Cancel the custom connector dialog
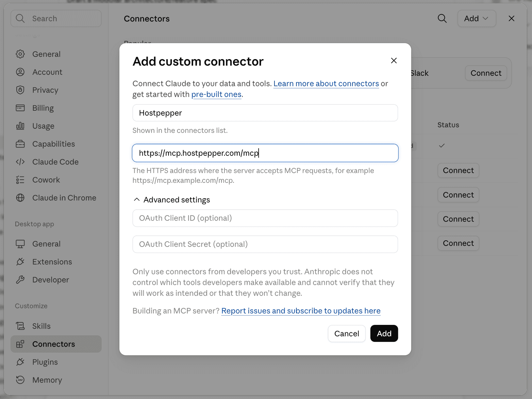532x399 pixels. pyautogui.click(x=347, y=333)
